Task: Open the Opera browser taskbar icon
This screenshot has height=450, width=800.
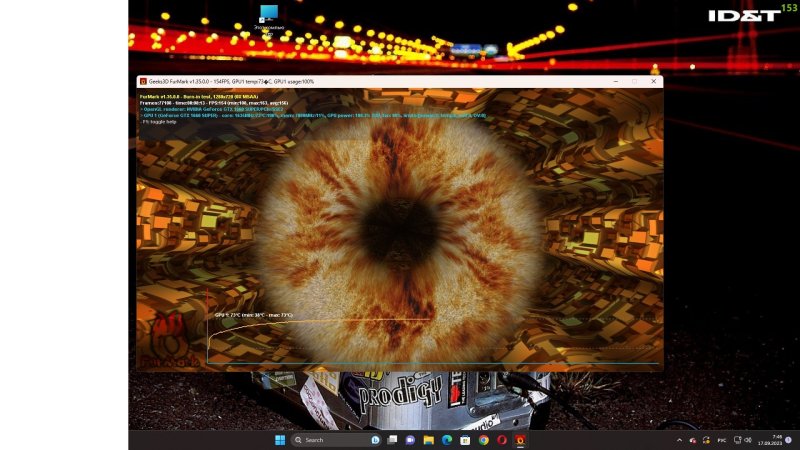Action: (502, 440)
